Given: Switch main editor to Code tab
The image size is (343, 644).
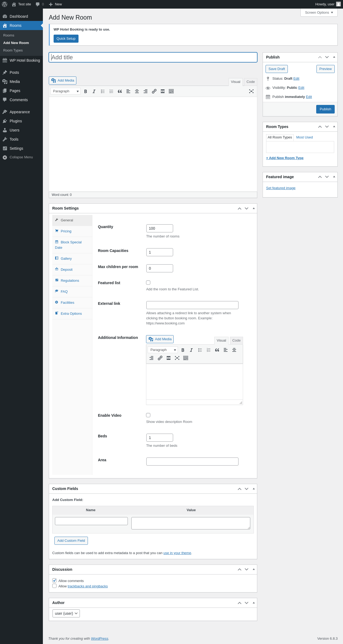Looking at the screenshot, I should [250, 82].
